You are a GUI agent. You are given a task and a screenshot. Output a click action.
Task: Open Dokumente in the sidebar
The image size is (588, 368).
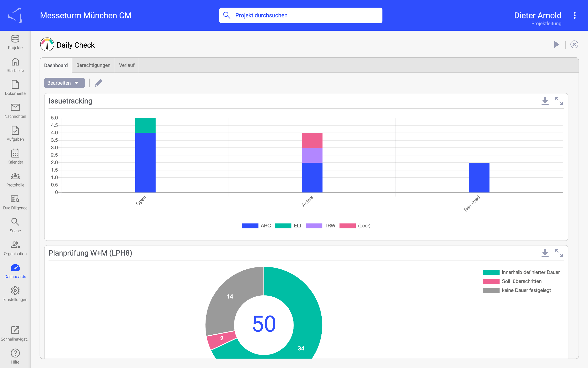pos(15,88)
